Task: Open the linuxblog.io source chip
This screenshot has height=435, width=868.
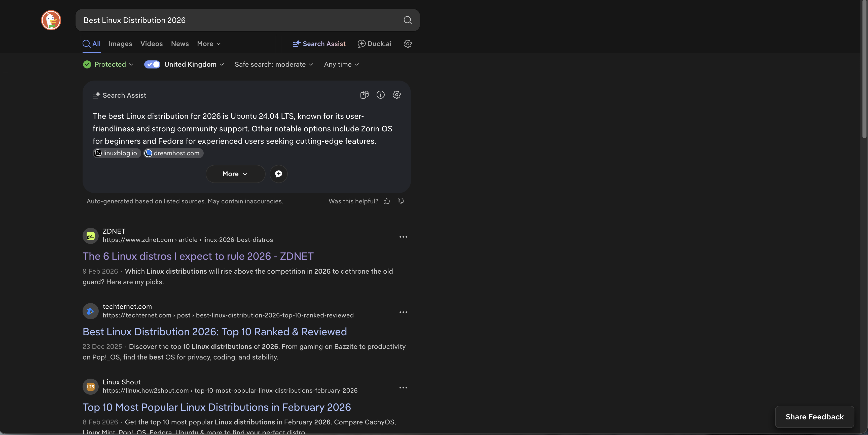Action: point(117,153)
